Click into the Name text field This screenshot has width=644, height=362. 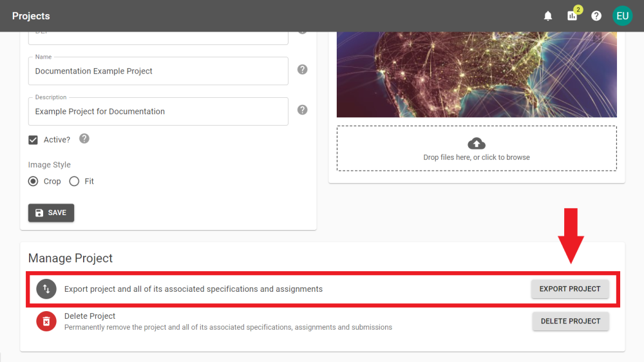pyautogui.click(x=158, y=71)
